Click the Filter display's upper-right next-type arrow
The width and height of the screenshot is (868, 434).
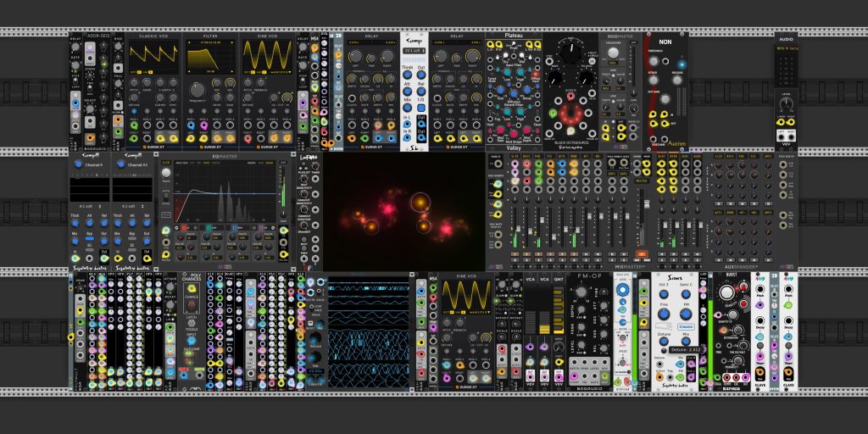click(233, 42)
